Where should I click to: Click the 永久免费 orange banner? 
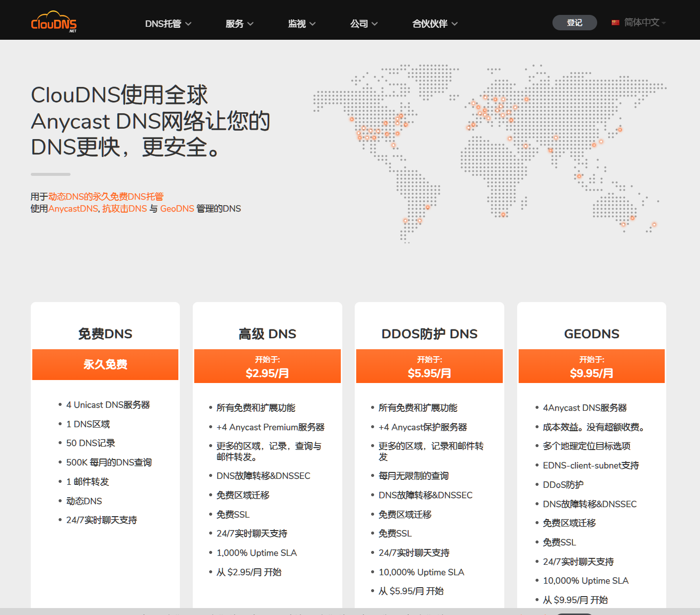[105, 365]
